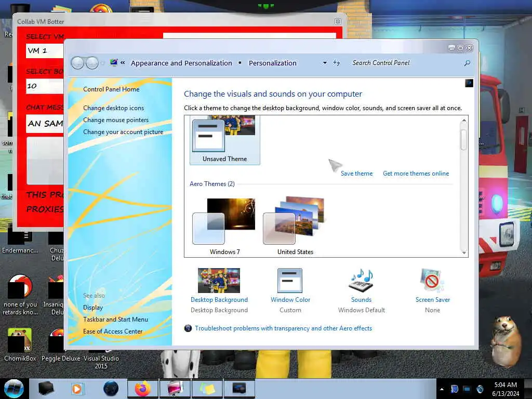Open Window Color settings icon

click(x=290, y=280)
